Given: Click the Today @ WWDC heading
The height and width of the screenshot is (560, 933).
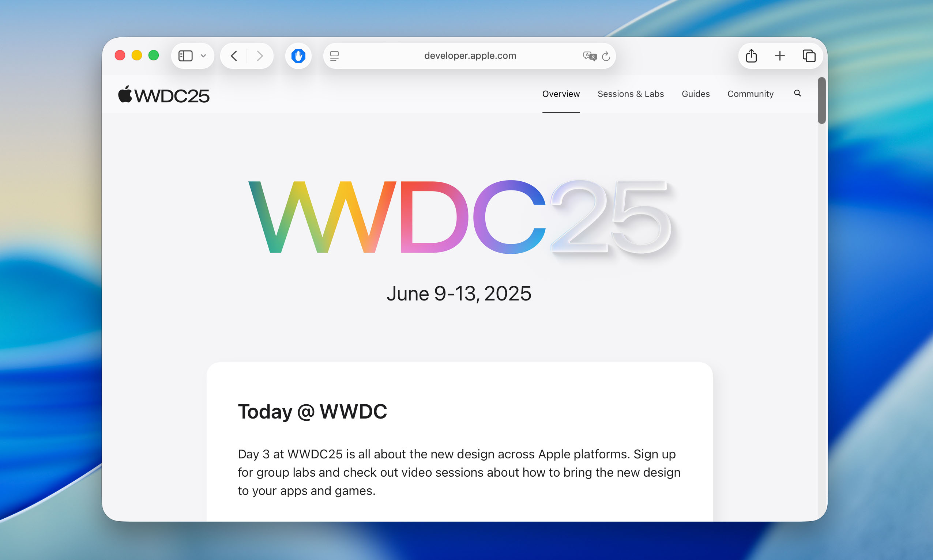Looking at the screenshot, I should coord(312,411).
